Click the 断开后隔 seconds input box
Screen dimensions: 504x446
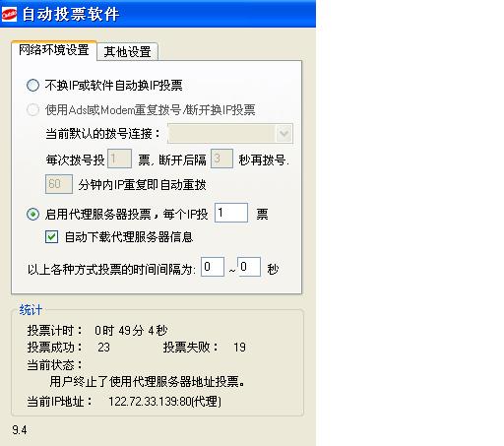point(221,159)
